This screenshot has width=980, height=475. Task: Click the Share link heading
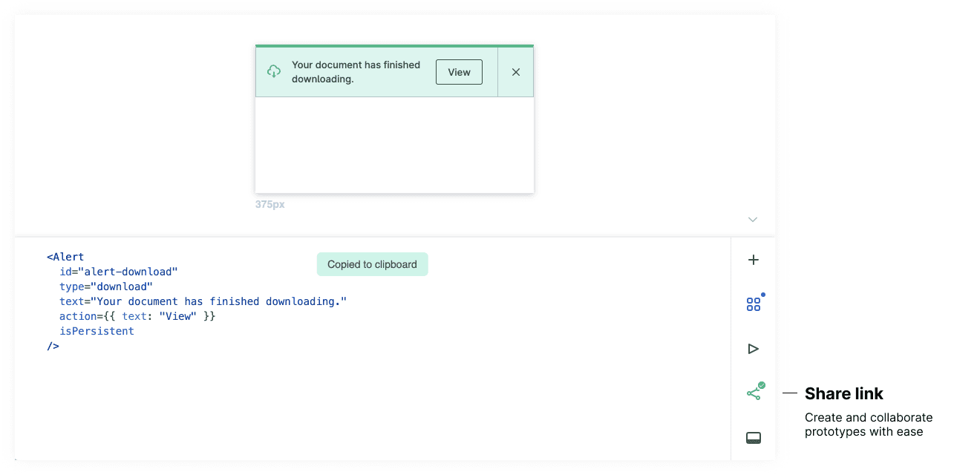(x=844, y=393)
